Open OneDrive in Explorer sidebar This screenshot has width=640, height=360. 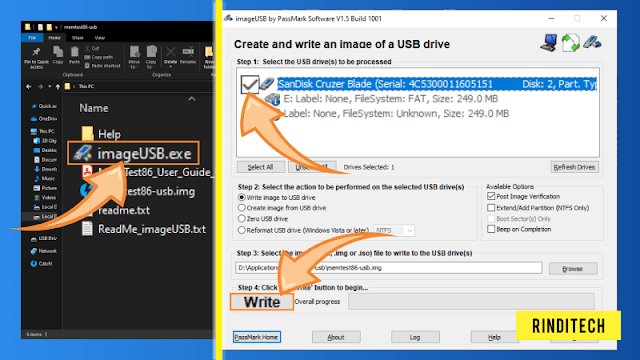44,119
